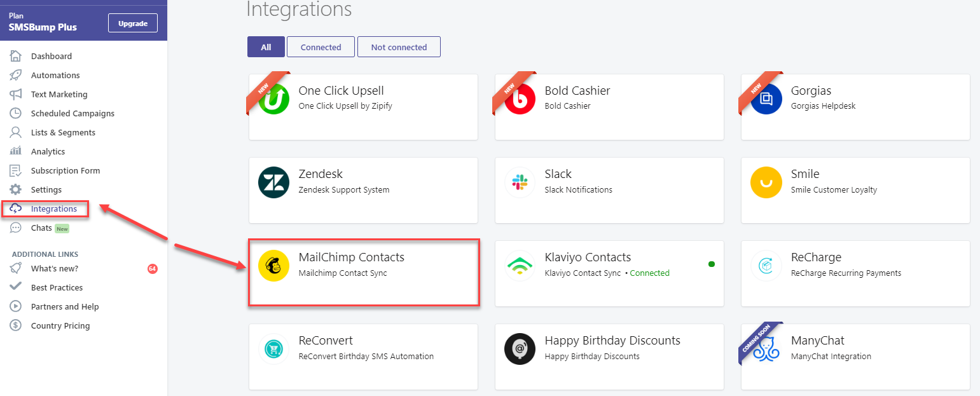Open the Partners and Help link

[65, 306]
